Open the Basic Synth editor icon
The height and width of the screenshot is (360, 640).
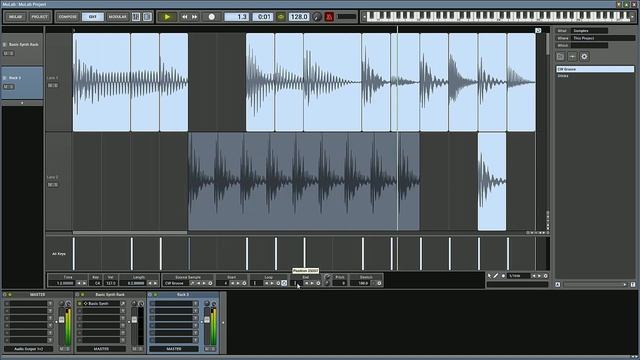[123, 304]
